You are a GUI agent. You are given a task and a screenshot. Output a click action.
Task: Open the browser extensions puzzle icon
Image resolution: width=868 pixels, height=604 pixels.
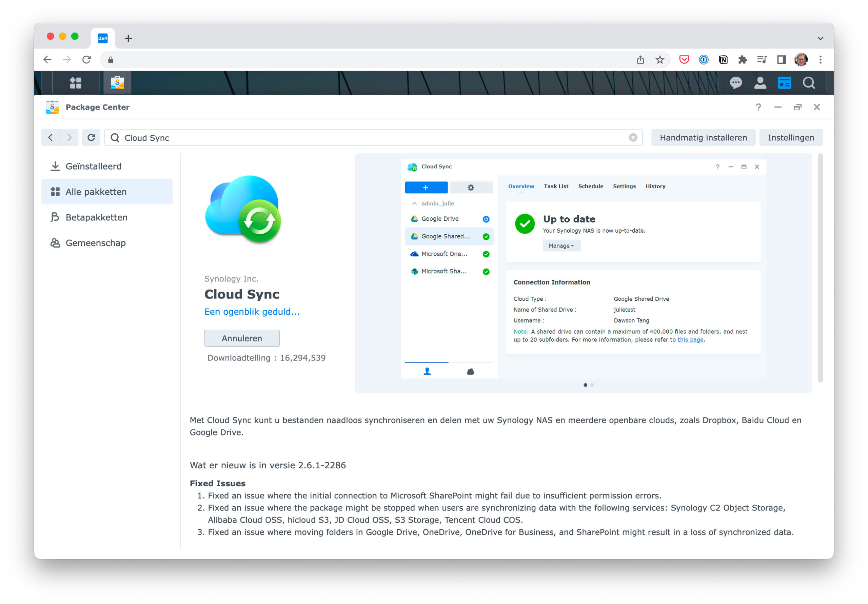(x=743, y=60)
